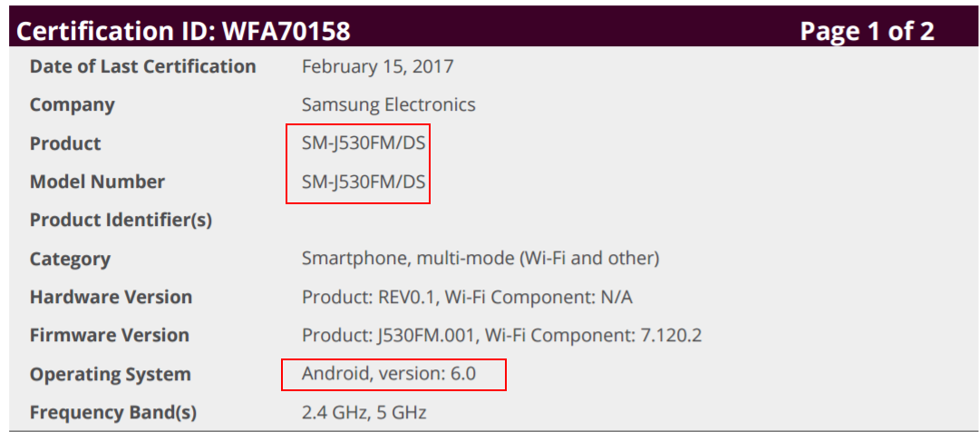The image size is (980, 432).
Task: Select the Firmware Version label
Action: 109,336
